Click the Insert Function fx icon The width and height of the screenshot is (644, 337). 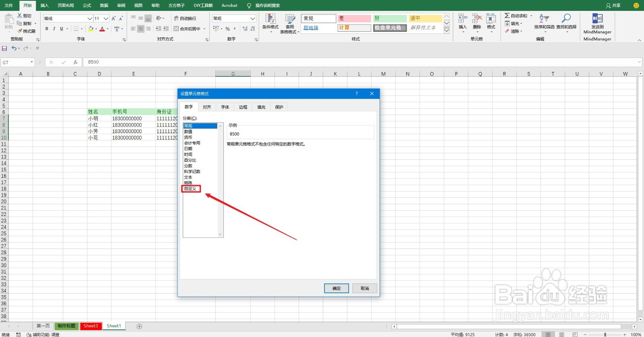click(75, 62)
